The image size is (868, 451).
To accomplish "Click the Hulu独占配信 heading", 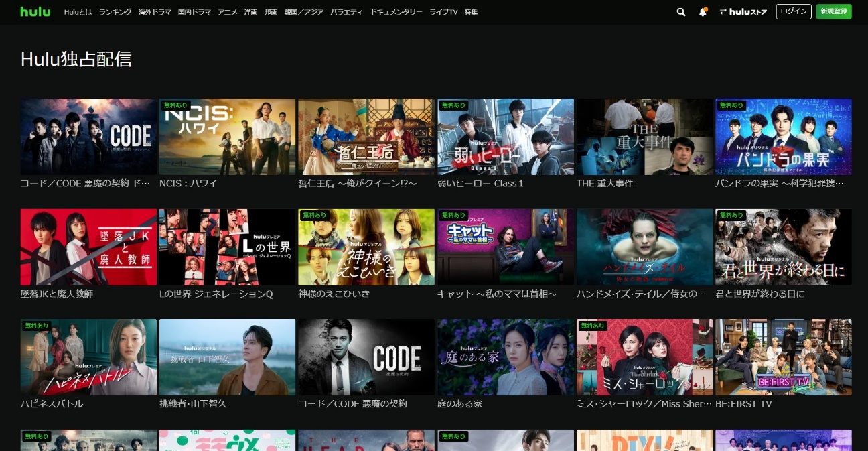I will coord(76,59).
